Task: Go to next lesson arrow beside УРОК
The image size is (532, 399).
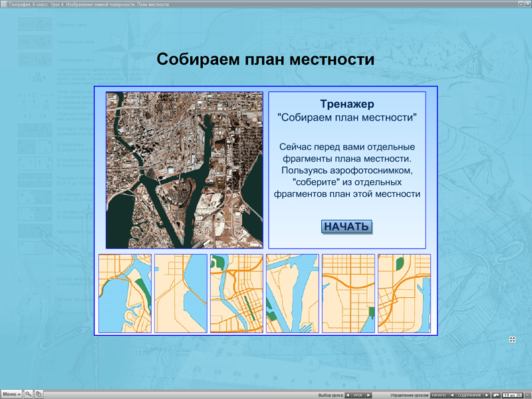Action: (369, 395)
